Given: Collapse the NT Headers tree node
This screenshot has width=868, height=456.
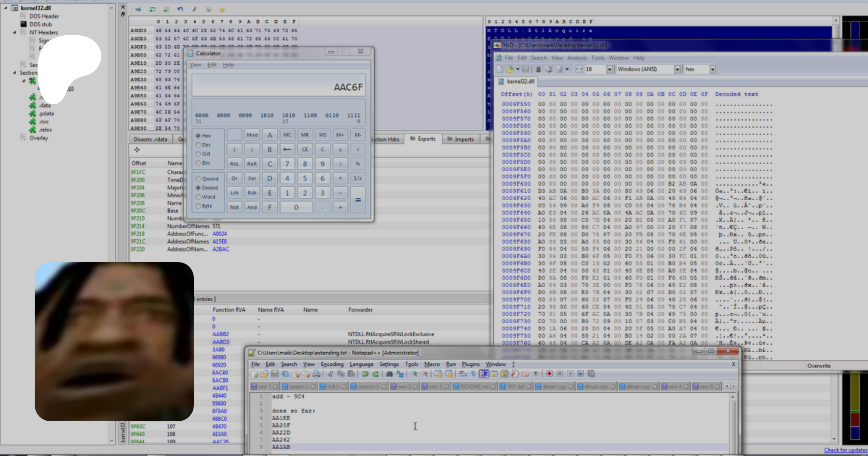Looking at the screenshot, I should [14, 32].
